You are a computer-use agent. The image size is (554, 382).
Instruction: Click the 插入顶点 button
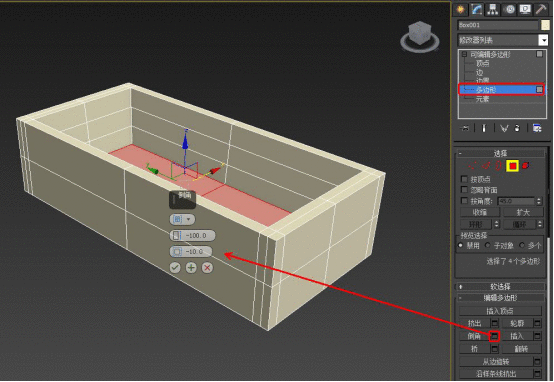tap(500, 311)
